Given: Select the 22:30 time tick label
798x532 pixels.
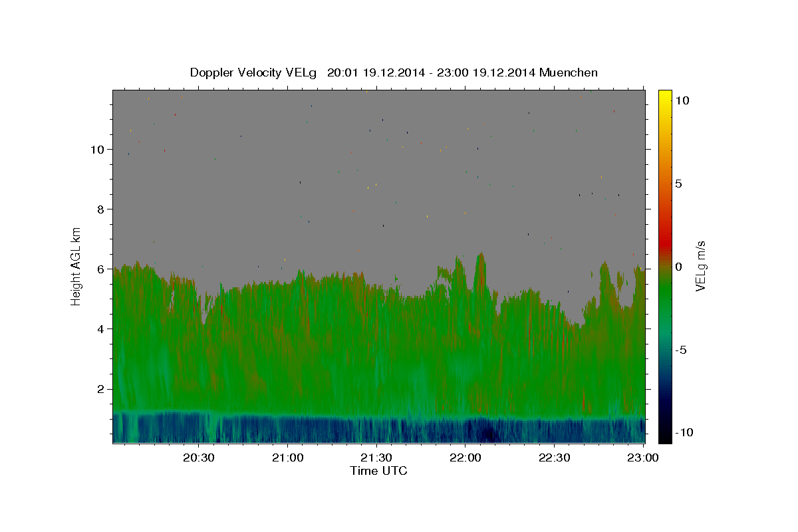Looking at the screenshot, I should (555, 458).
